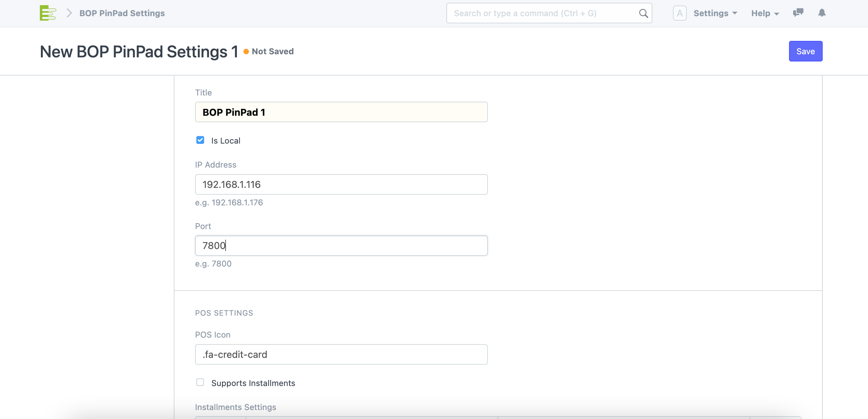Expand the Help dropdown menu
This screenshot has height=419, width=868.
765,13
